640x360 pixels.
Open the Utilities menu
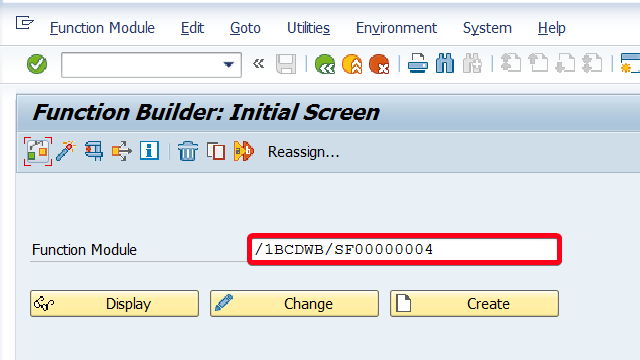308,28
